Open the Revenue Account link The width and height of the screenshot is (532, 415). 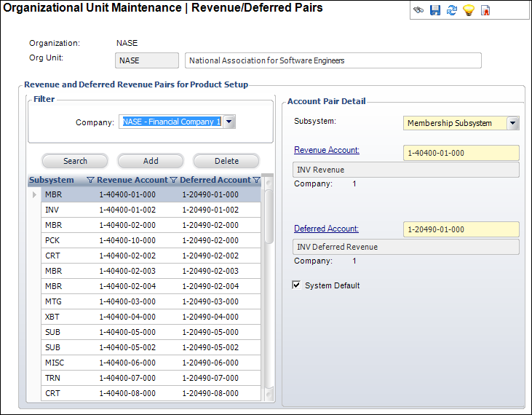coord(326,150)
